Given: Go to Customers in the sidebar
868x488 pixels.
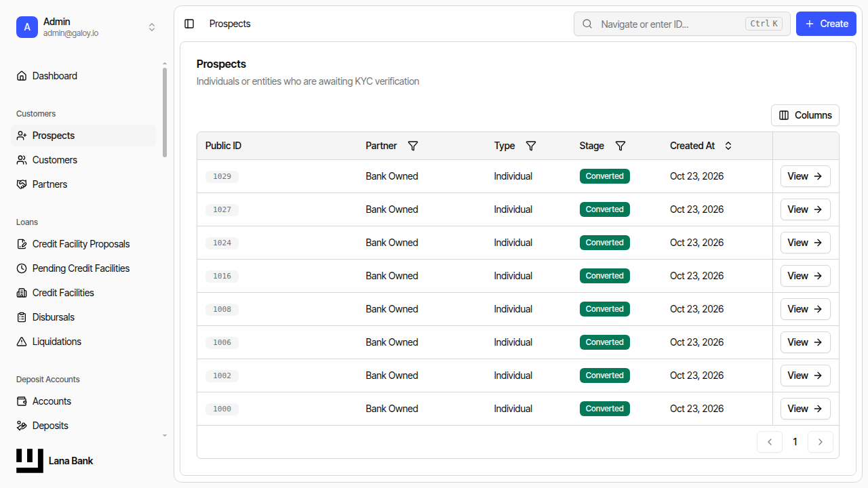Looking at the screenshot, I should 84,160.
